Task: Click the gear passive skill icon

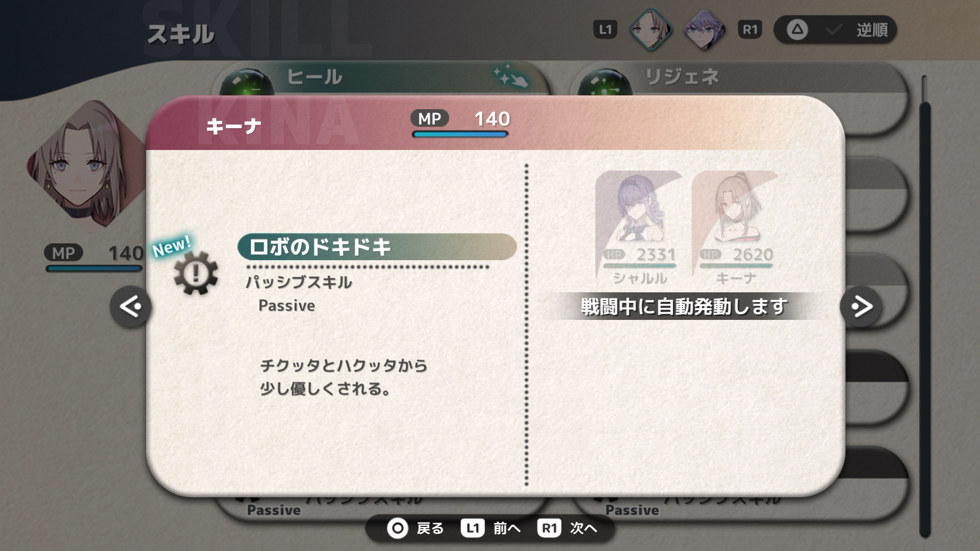Action: 195,273
